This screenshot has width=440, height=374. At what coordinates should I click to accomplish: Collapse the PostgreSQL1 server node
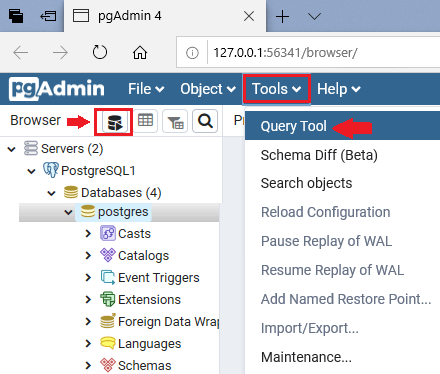point(31,171)
